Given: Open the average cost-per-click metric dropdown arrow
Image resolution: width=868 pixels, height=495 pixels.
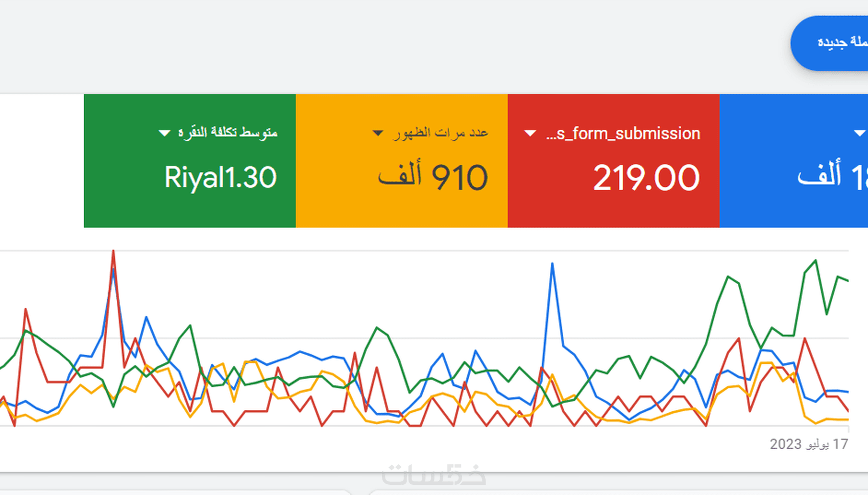Looking at the screenshot, I should (x=164, y=133).
